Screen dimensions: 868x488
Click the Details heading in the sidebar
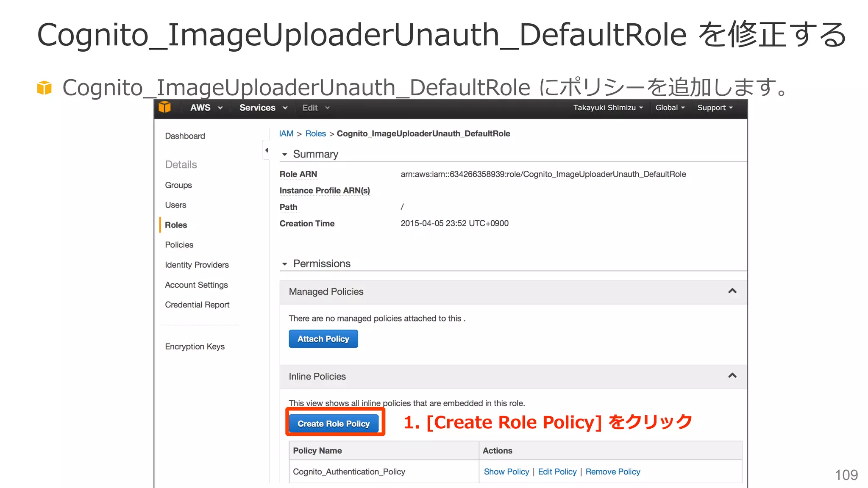[181, 164]
